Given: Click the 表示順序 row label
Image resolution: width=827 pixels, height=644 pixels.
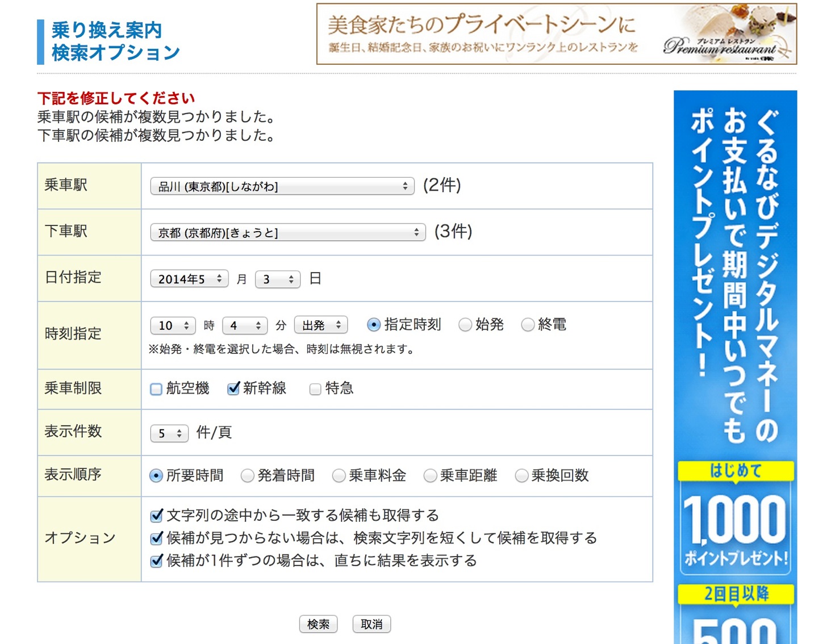Looking at the screenshot, I should pyautogui.click(x=73, y=475).
